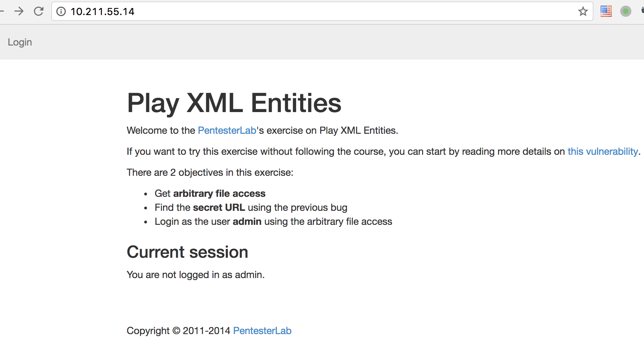
Task: Open the Login page from navbar
Action: pyautogui.click(x=20, y=42)
